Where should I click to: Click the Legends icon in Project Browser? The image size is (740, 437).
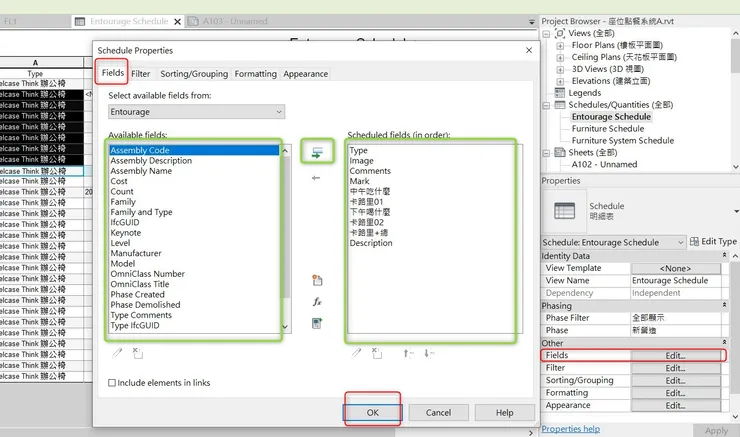pyautogui.click(x=560, y=92)
